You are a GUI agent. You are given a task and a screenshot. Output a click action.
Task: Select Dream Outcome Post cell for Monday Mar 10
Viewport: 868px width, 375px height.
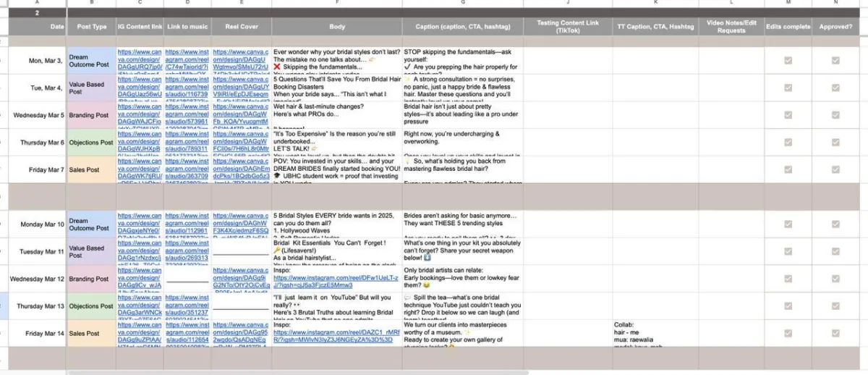[x=91, y=224]
